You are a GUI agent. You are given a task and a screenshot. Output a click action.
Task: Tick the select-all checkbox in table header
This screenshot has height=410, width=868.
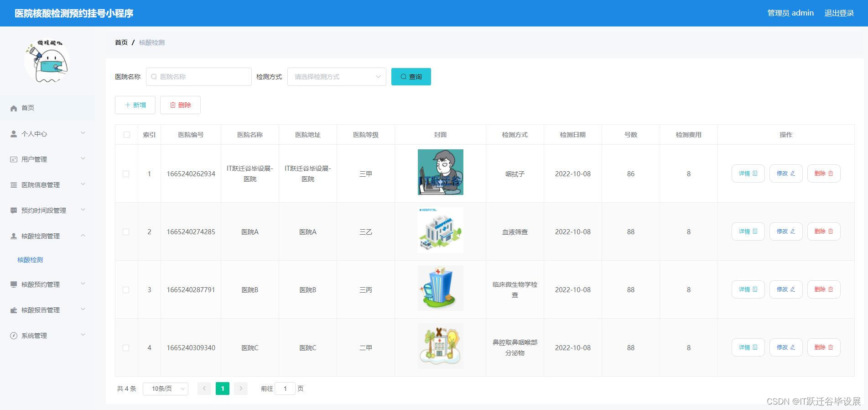pyautogui.click(x=127, y=135)
